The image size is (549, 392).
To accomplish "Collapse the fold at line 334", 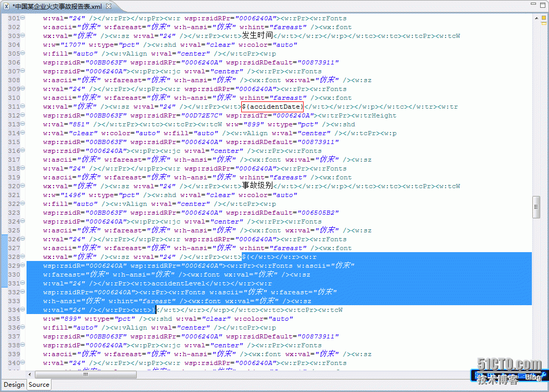I will (x=23, y=309).
